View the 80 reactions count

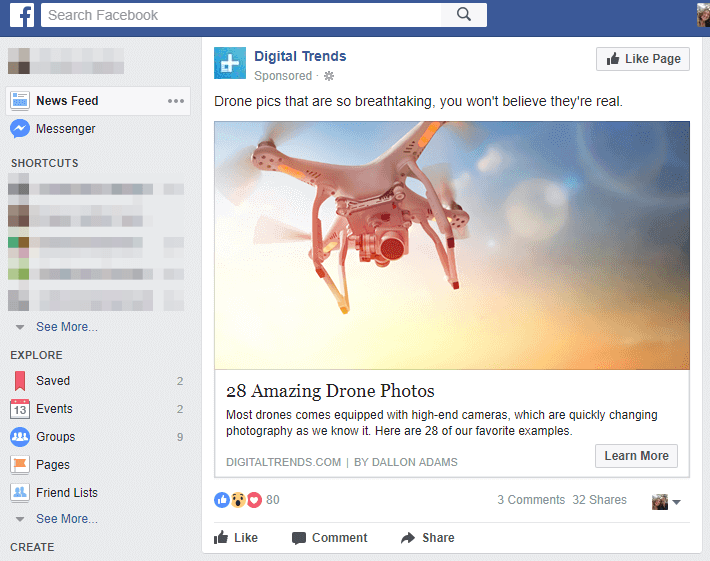(x=273, y=500)
